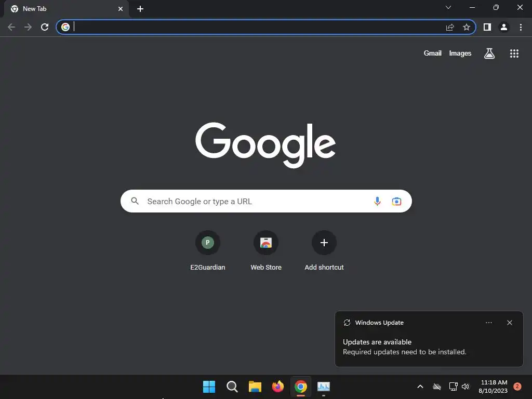Open the Windows Start menu
The width and height of the screenshot is (532, 399).
(209, 387)
